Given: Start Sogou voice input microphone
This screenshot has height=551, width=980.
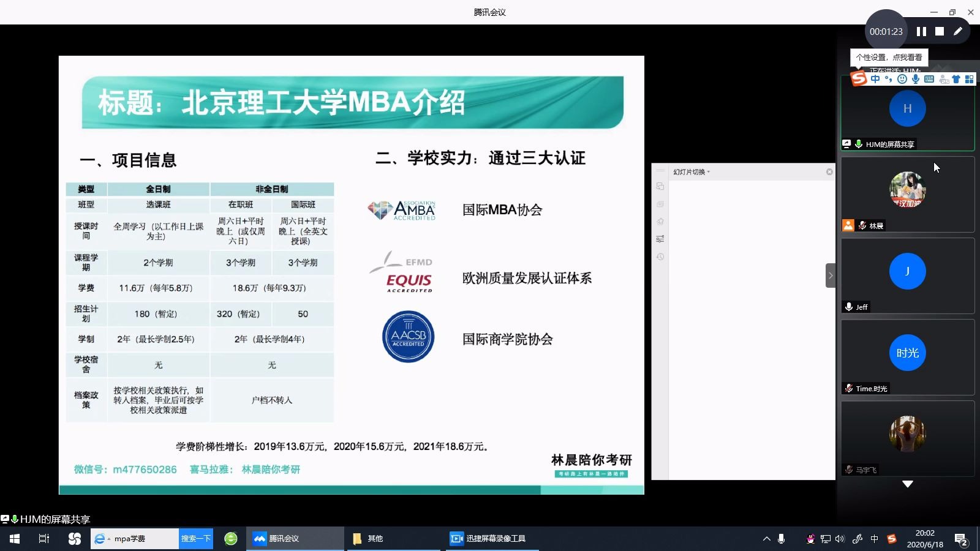Looking at the screenshot, I should [915, 79].
